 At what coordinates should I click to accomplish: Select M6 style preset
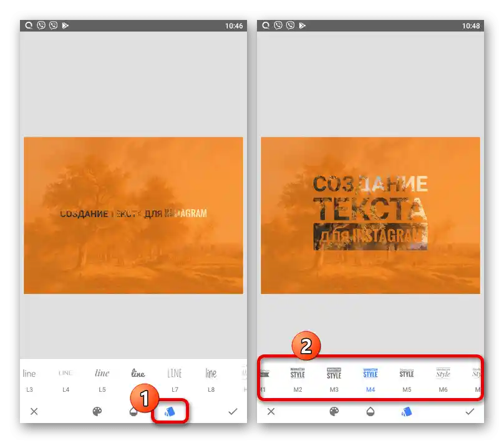coord(443,380)
